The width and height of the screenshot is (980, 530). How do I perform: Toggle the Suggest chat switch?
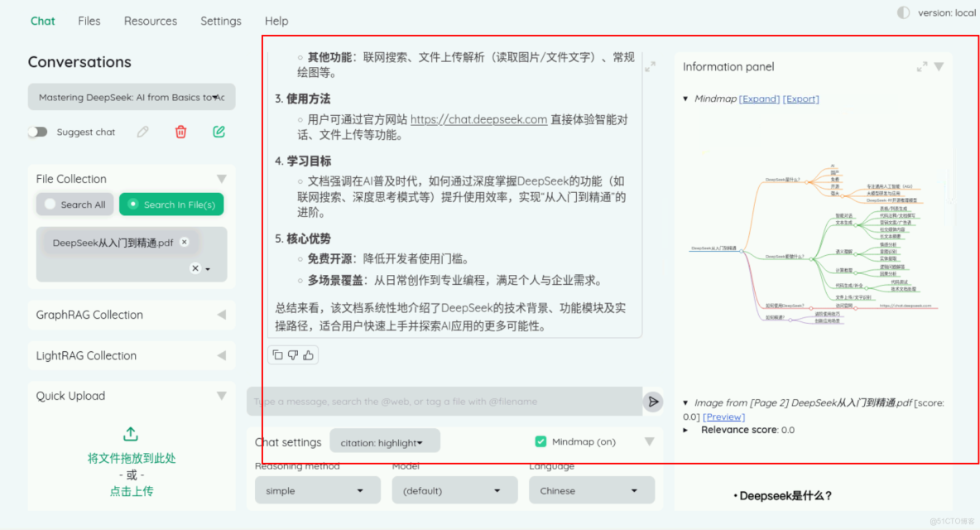tap(38, 131)
